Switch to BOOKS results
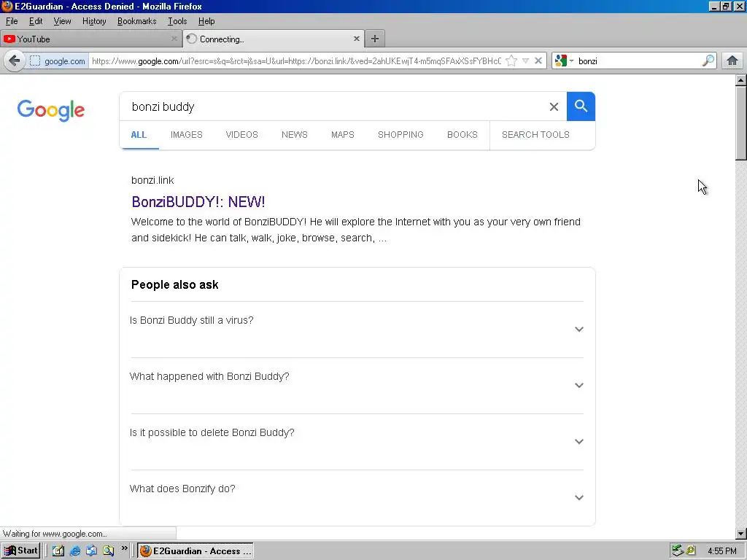 pyautogui.click(x=462, y=135)
